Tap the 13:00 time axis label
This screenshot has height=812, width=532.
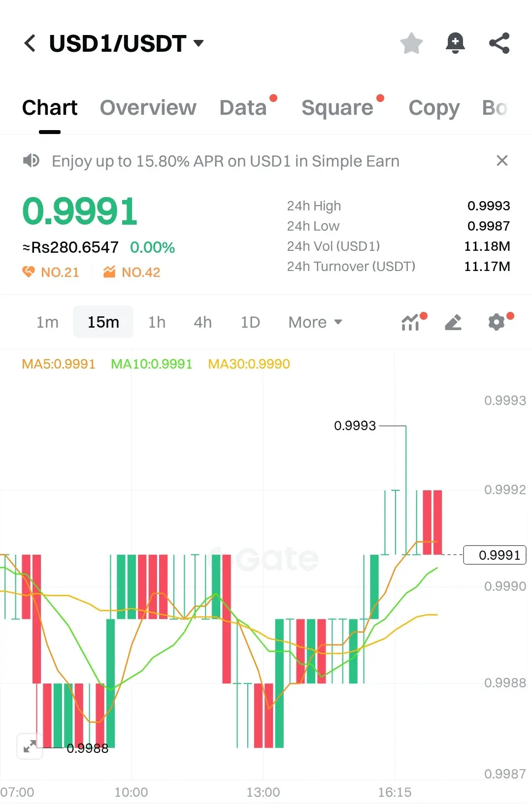263,792
